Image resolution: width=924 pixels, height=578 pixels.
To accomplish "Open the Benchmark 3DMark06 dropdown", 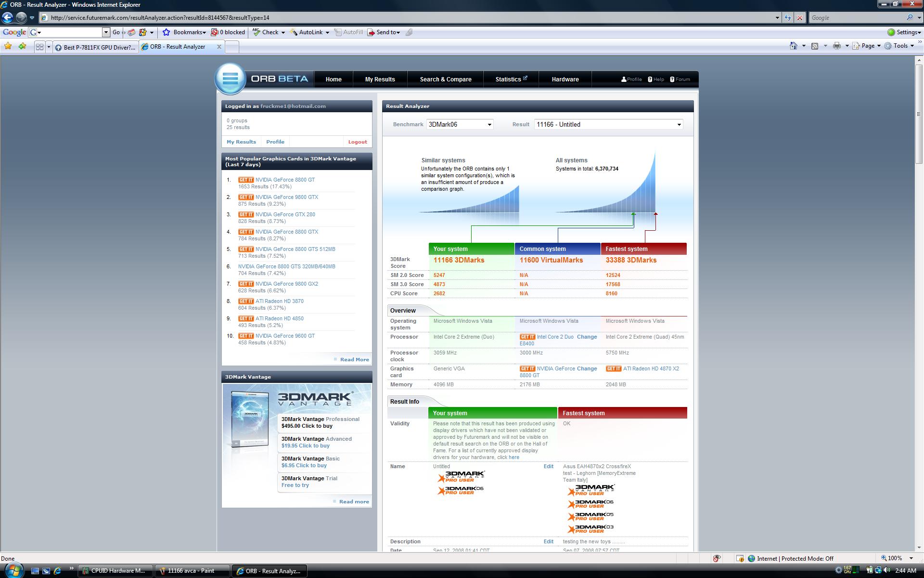I will click(460, 124).
